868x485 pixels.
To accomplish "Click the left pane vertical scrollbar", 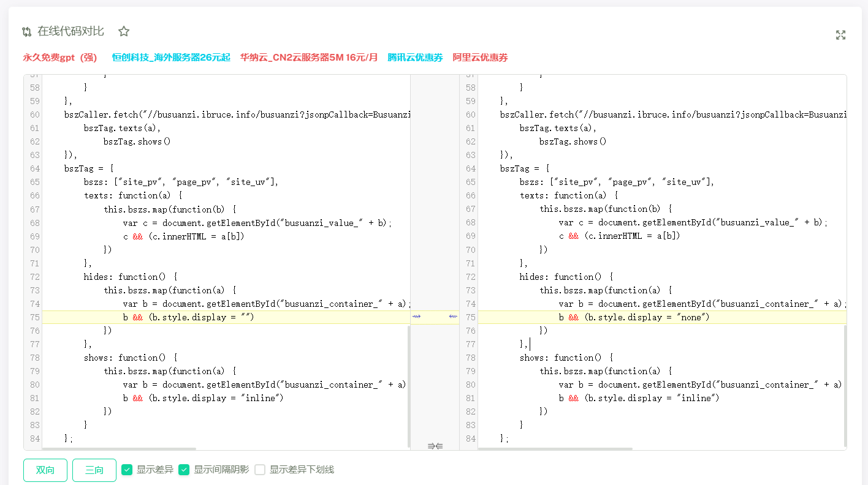I will 409,386.
